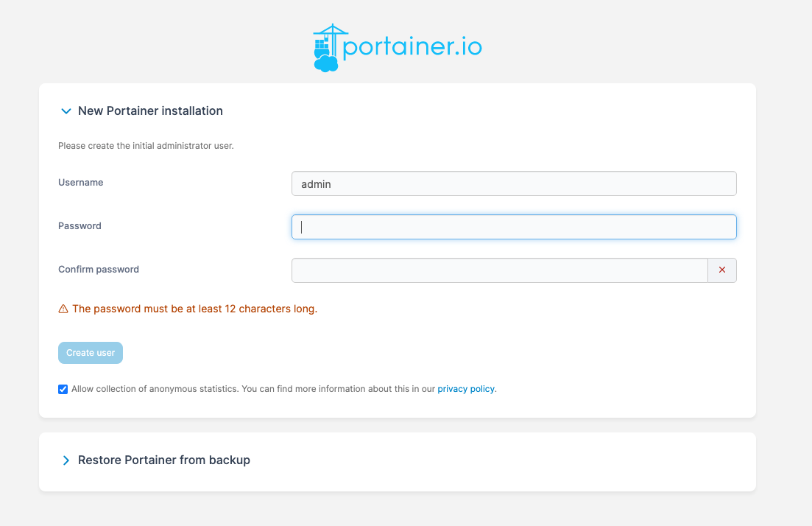
Task: Click the Confirm password label
Action: coord(99,270)
